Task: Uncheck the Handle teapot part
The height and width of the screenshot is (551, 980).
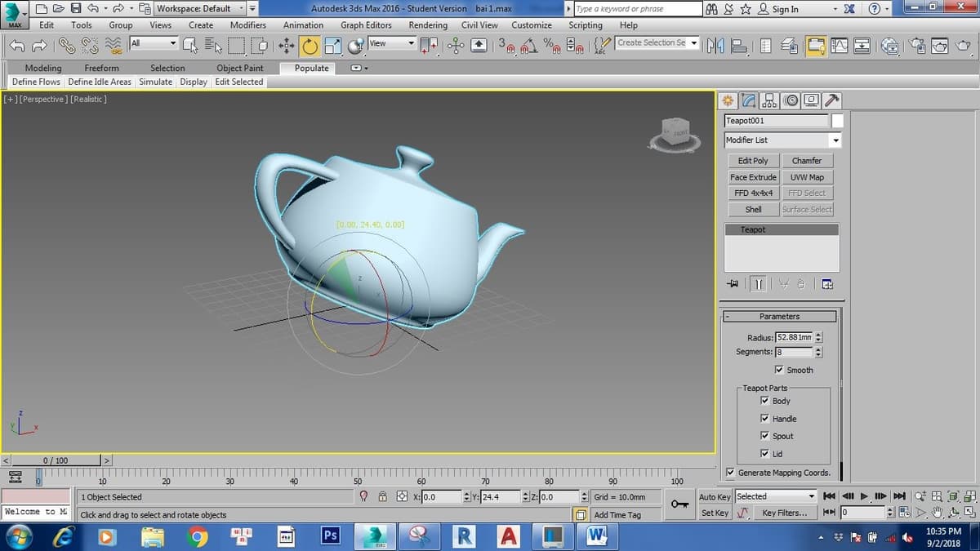Action: tap(764, 419)
